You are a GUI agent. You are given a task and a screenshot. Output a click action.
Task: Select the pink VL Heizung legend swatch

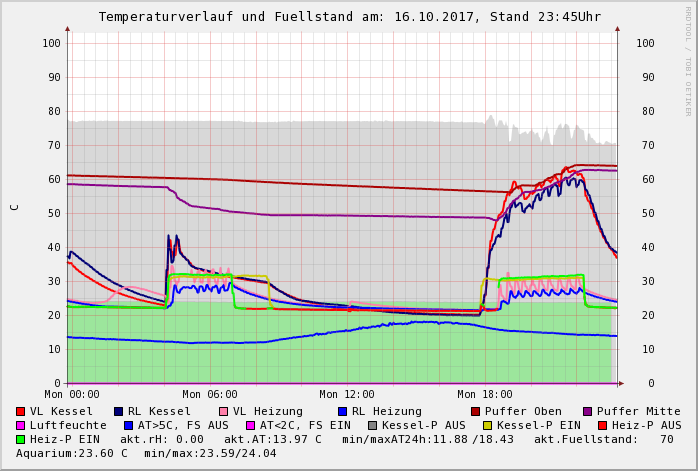click(x=224, y=411)
